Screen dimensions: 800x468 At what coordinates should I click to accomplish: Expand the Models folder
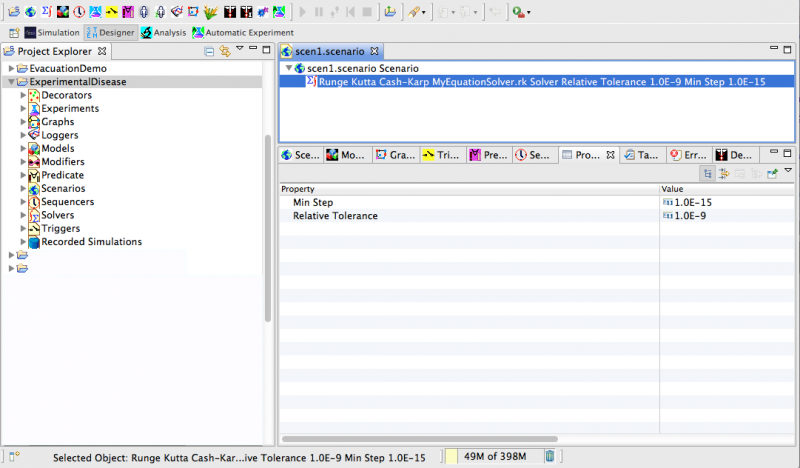pos(23,149)
